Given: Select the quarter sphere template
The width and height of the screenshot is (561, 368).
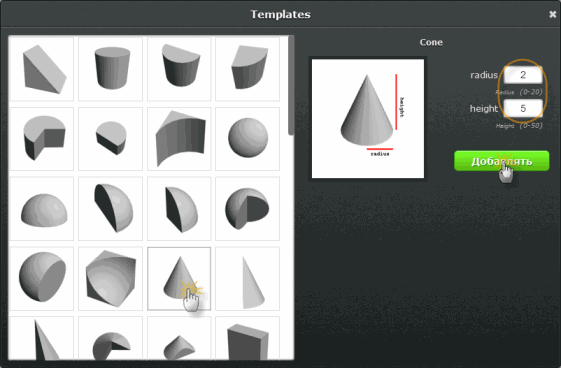Looking at the screenshot, I should (179, 208).
